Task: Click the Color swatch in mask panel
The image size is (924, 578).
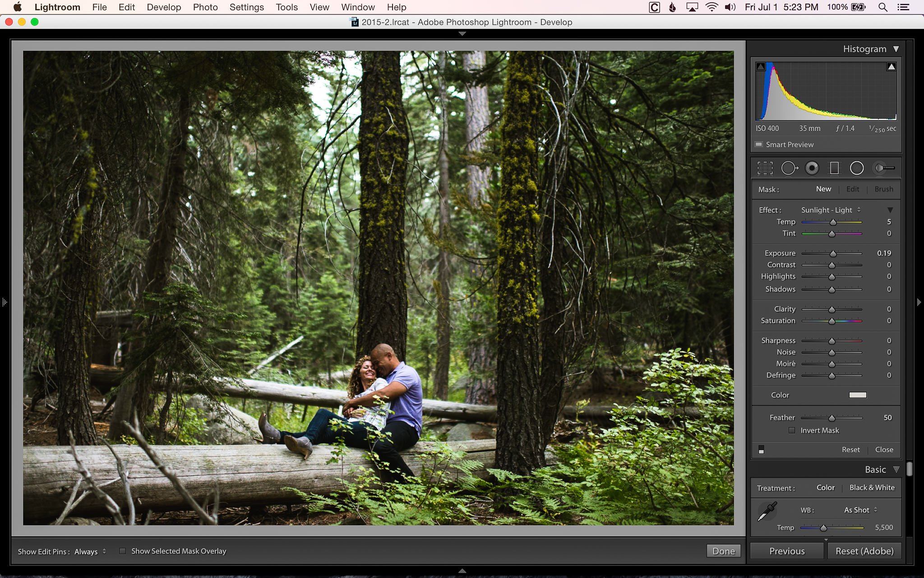Action: (858, 395)
